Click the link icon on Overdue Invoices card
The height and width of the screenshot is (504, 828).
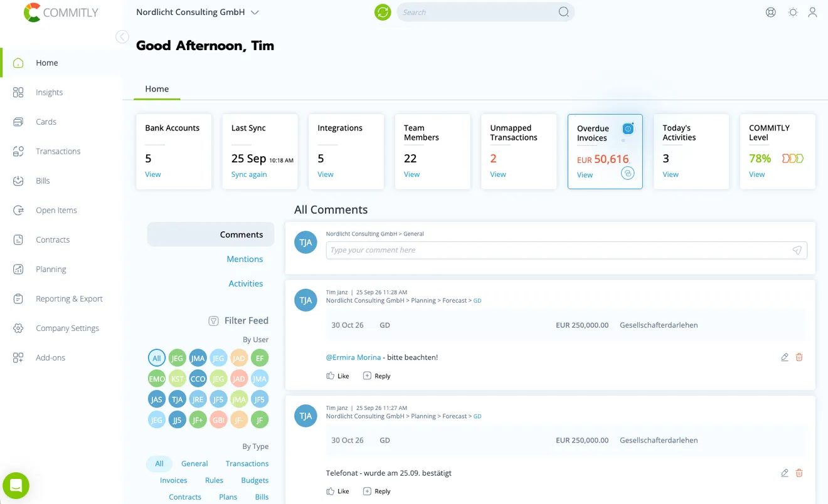pyautogui.click(x=627, y=174)
